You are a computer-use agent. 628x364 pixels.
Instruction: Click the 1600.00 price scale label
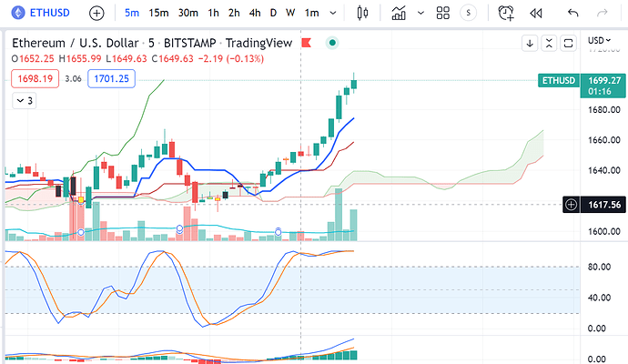pyautogui.click(x=604, y=231)
